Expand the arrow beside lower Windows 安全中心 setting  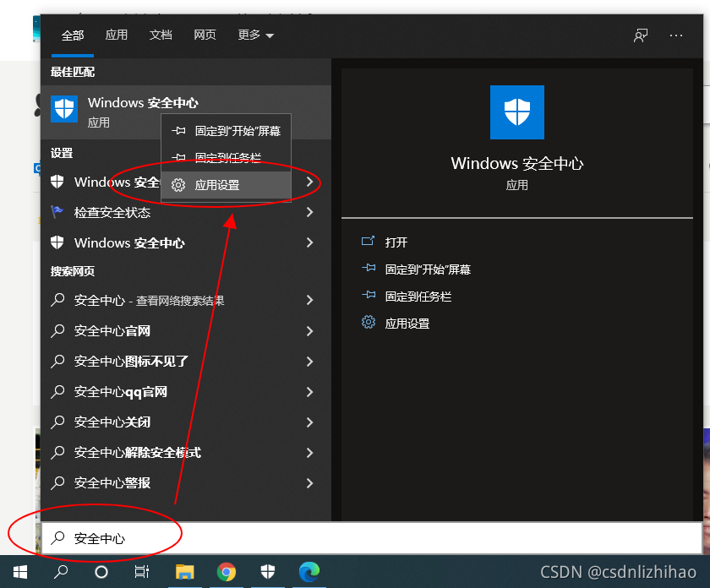pos(309,242)
